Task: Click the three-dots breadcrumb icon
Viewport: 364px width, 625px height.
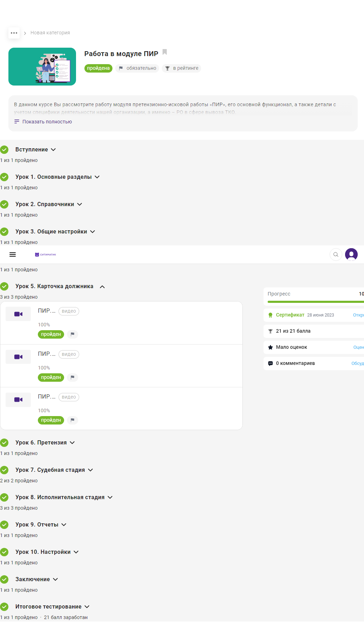Action: click(x=14, y=33)
